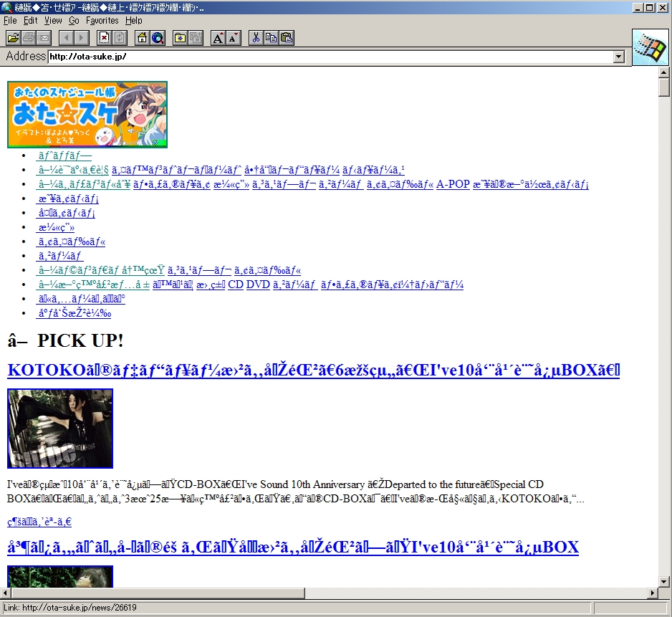The image size is (672, 617).
Task: Click the Paste clipboard icon
Action: 287,38
